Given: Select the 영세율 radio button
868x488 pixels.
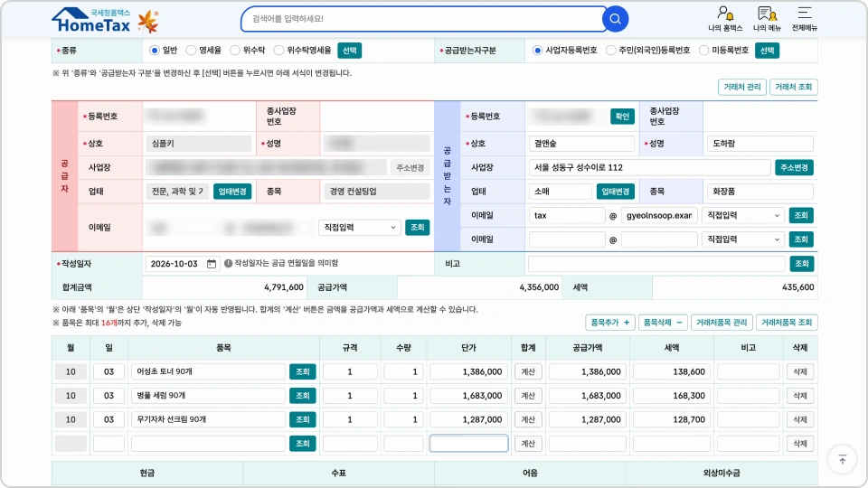Looking at the screenshot, I should tap(191, 51).
